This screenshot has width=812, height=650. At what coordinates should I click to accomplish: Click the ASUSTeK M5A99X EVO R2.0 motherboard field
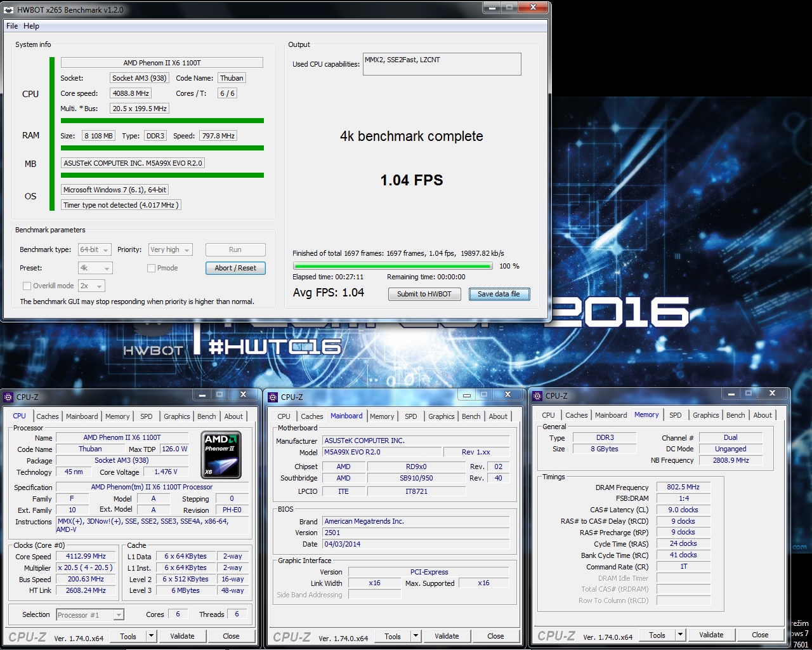pos(133,163)
